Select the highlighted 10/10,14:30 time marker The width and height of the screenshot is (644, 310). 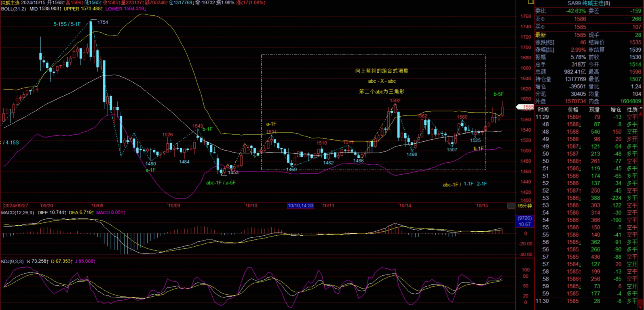coord(300,206)
